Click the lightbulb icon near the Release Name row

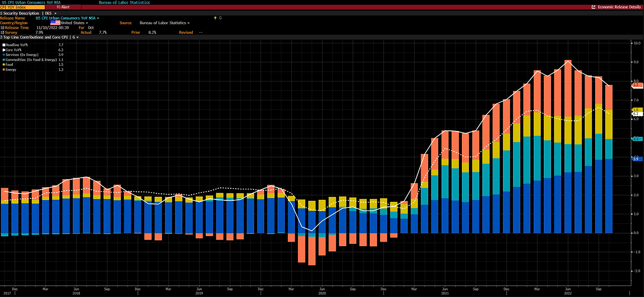[215, 18]
